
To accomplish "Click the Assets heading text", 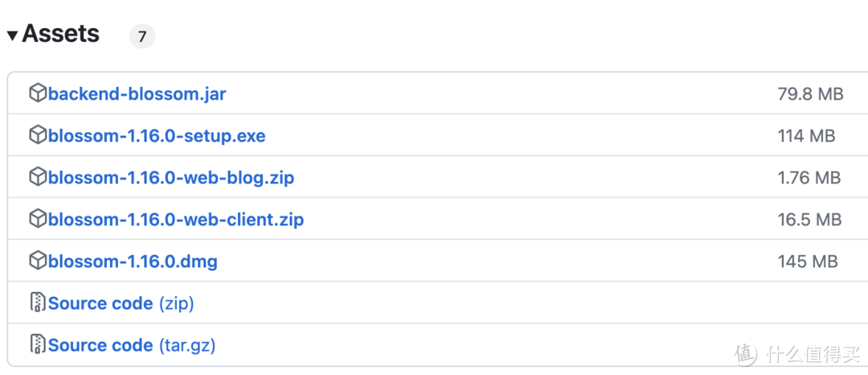I will (61, 34).
